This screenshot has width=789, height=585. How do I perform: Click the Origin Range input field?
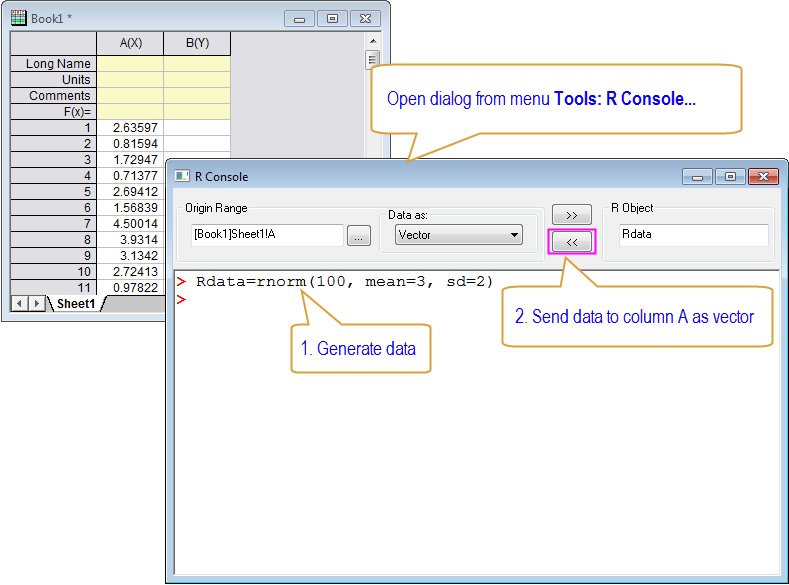(267, 235)
